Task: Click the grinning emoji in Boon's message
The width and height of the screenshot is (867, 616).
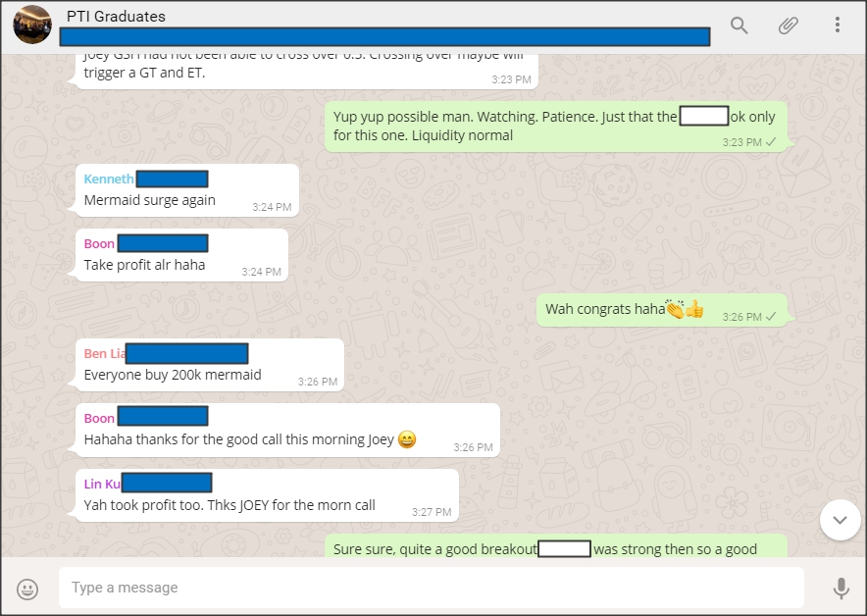Action: [x=407, y=439]
